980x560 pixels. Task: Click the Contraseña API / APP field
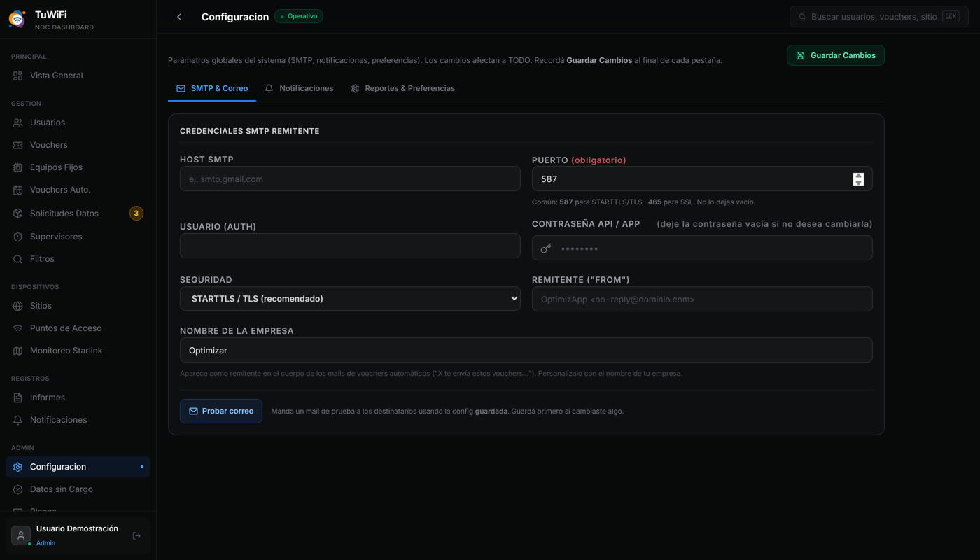702,248
